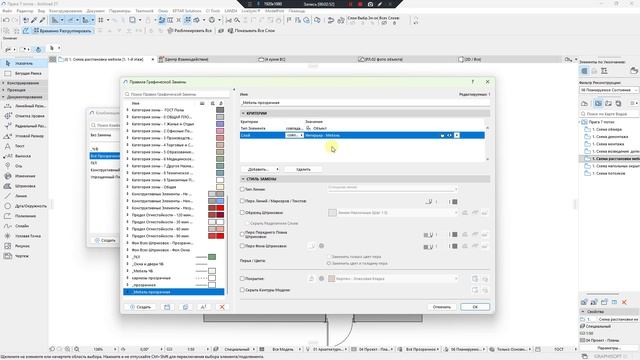Expand the Конструирование toolbox group
This screenshot has height=360, width=640.
[x=24, y=83]
